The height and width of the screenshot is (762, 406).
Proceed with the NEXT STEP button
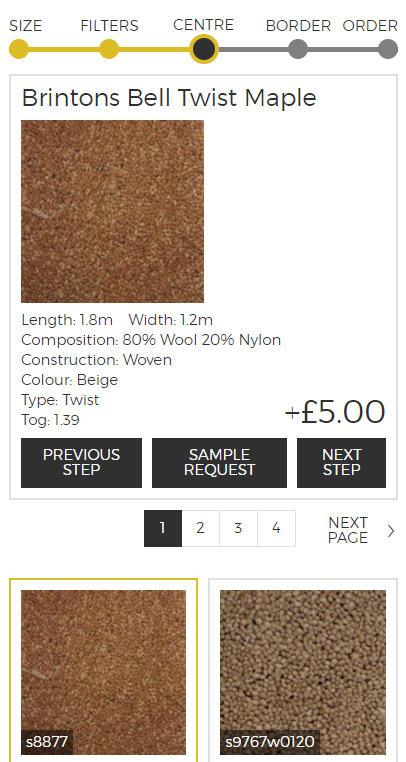point(341,463)
